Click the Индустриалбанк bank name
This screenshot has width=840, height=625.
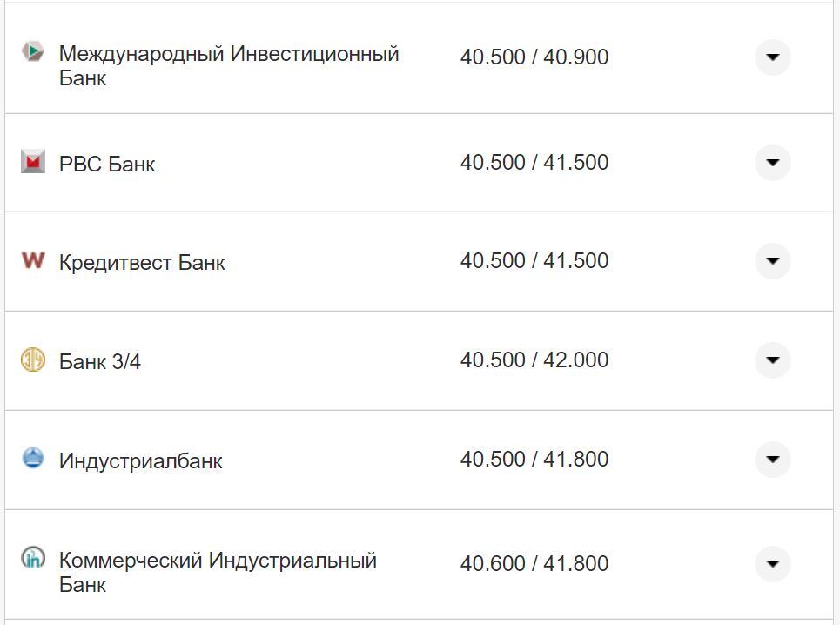pos(141,460)
